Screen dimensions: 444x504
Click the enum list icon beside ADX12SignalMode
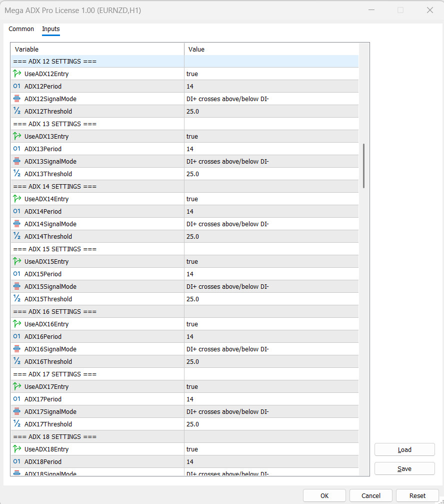click(17, 99)
